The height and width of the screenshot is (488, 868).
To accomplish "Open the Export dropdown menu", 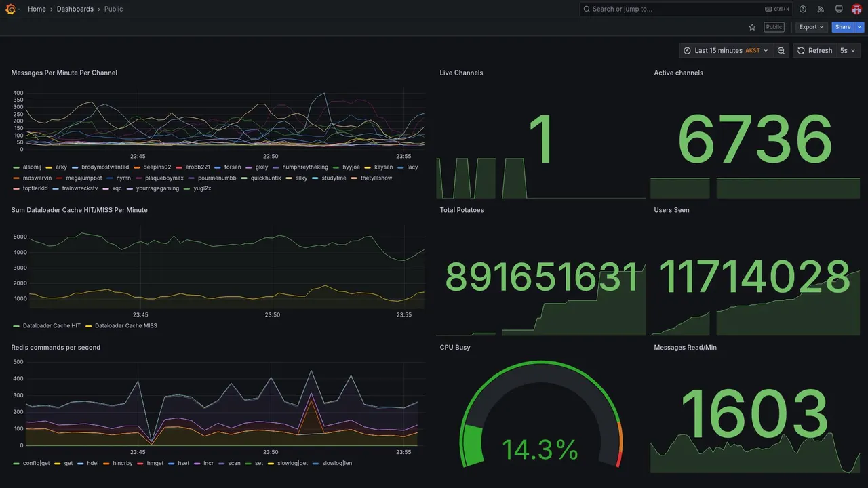I will click(x=811, y=27).
